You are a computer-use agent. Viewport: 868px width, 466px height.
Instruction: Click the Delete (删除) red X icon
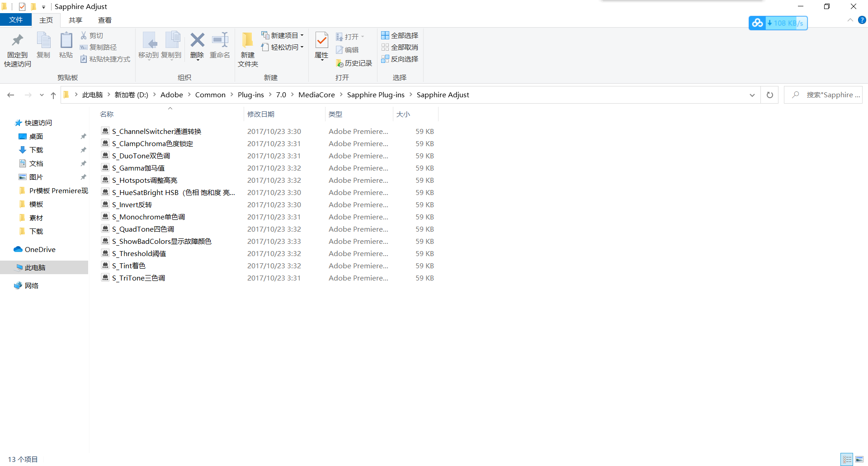coord(197,41)
